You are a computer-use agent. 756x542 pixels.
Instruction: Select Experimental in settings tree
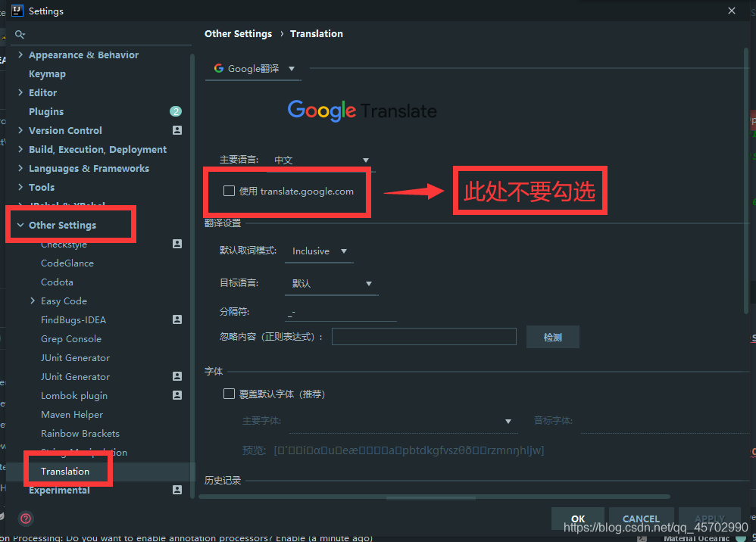click(x=59, y=490)
